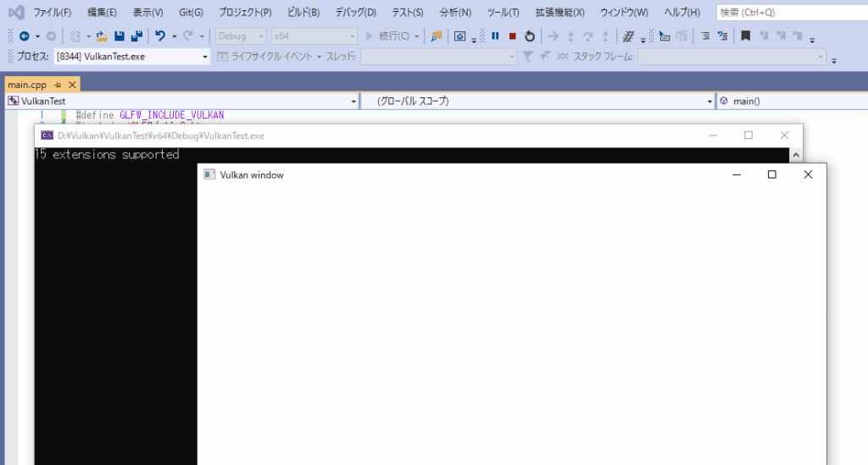Screen dimensions: 868x465
Task: Expand the Stack Frame combo box
Action: (732, 57)
